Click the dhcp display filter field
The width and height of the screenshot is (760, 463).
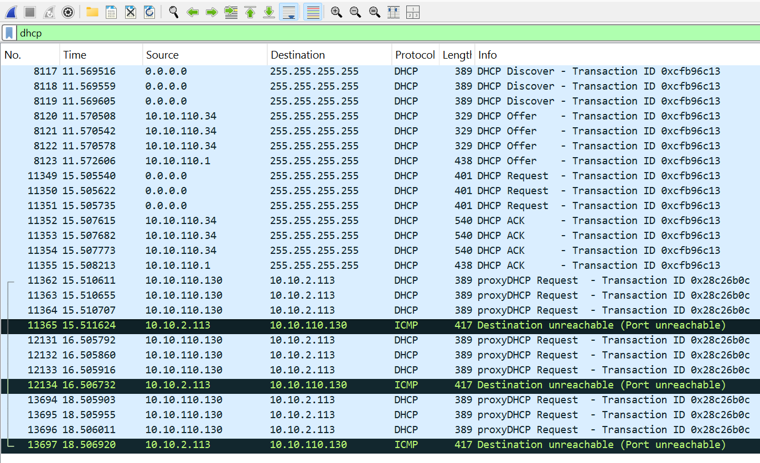(x=388, y=33)
